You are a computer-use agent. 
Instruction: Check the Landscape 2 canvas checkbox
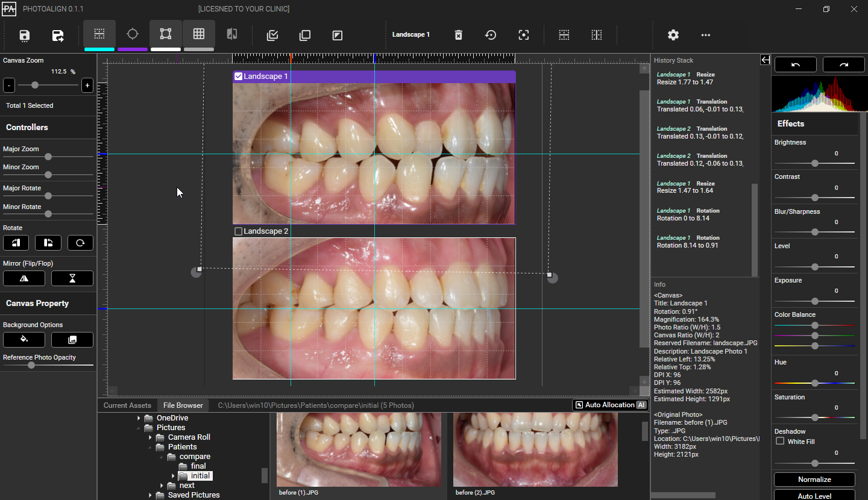(x=238, y=231)
